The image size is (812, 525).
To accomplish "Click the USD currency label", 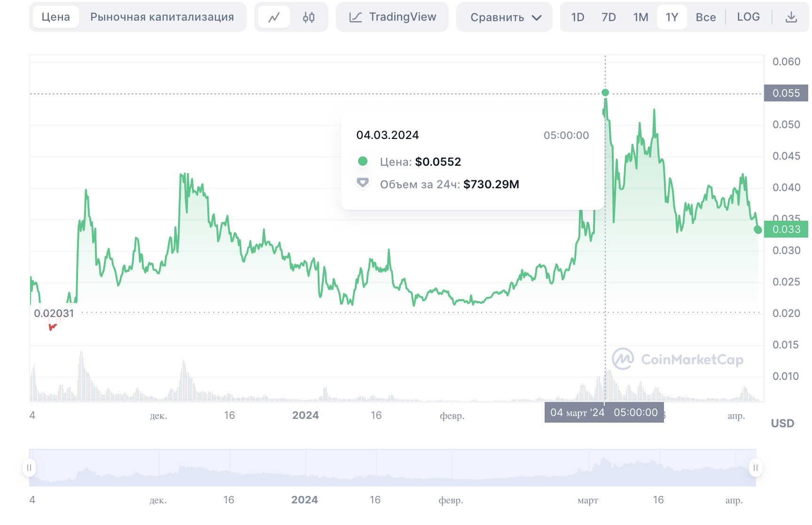I will tap(782, 424).
